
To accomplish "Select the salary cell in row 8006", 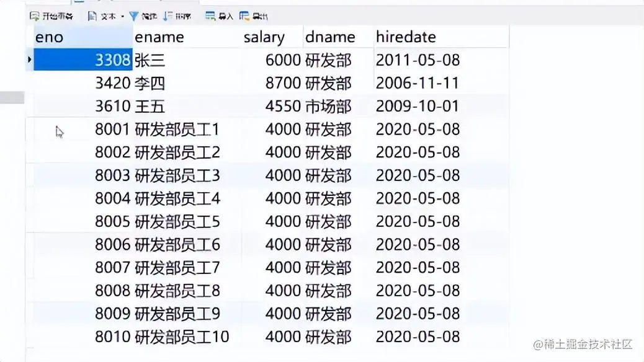I will point(272,244).
